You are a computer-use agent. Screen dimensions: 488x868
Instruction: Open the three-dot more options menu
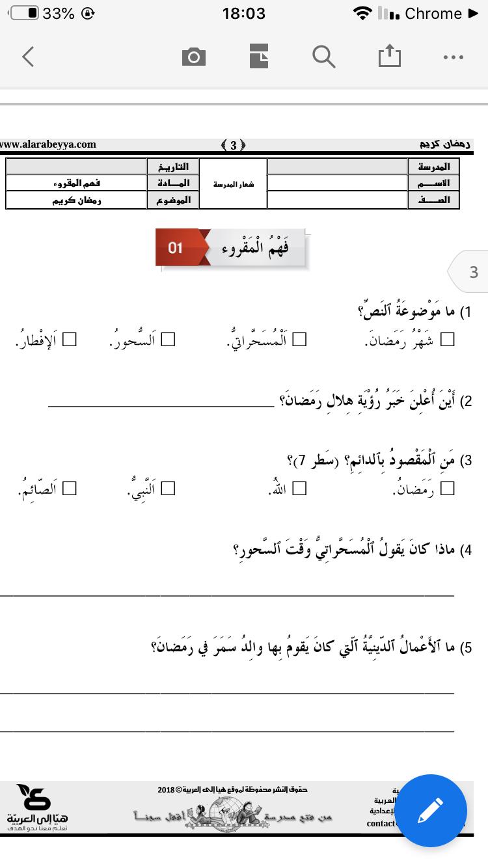click(x=453, y=57)
